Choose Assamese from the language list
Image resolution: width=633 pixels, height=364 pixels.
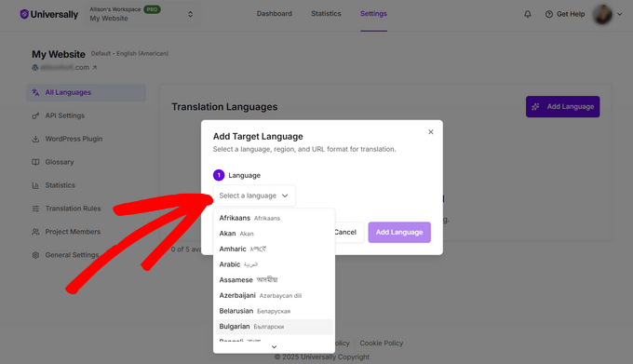(x=274, y=279)
